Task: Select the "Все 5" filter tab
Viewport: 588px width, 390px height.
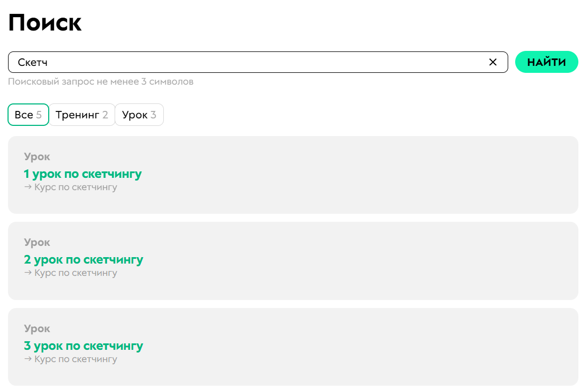Action: coord(28,115)
